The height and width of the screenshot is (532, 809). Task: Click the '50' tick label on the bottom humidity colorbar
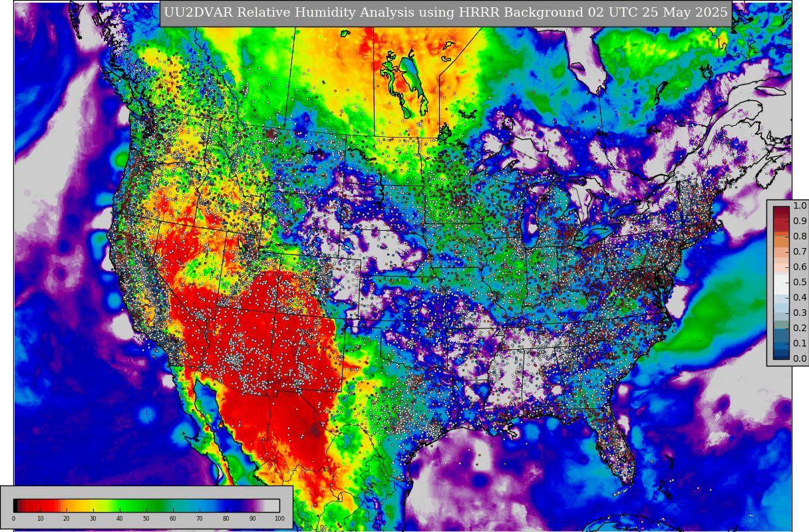146,519
